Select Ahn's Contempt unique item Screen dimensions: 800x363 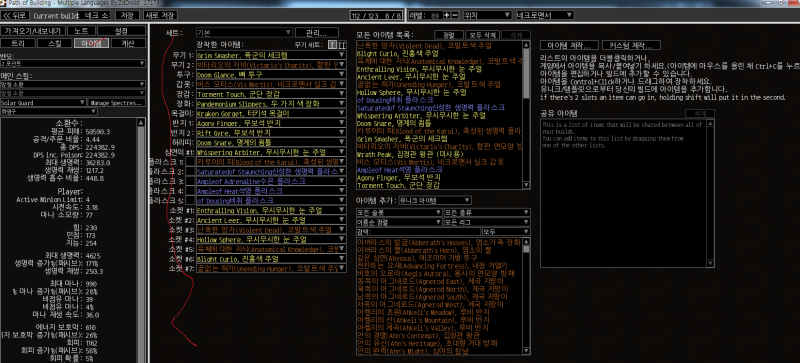(439, 336)
